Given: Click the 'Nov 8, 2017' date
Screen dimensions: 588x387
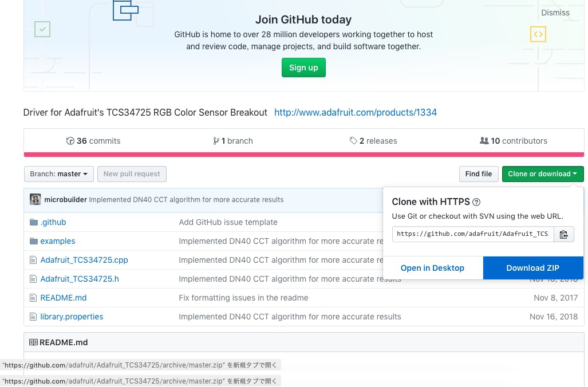Looking at the screenshot, I should pos(556,298).
